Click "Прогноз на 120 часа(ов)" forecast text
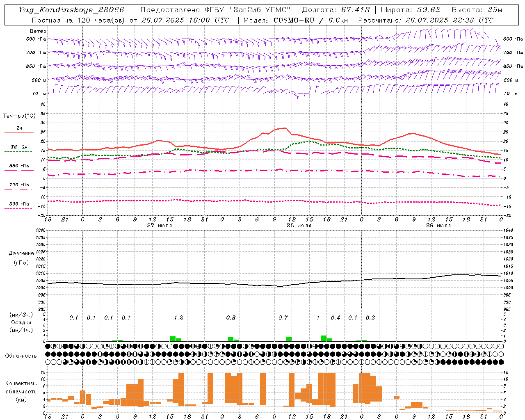Image resolution: width=525 pixels, height=420 pixels. coord(79,20)
